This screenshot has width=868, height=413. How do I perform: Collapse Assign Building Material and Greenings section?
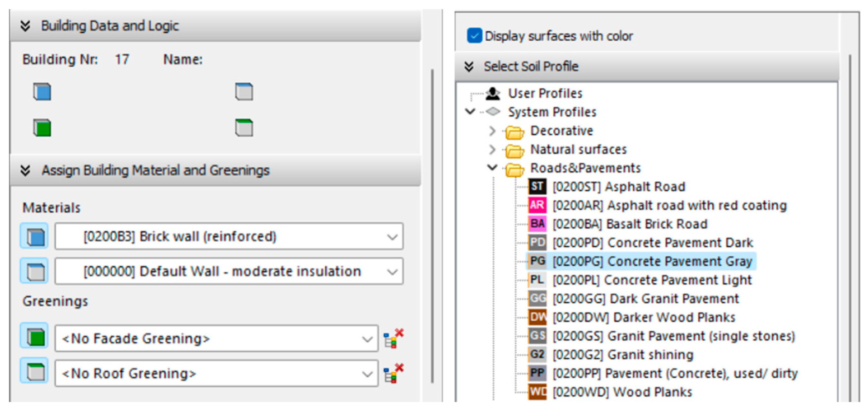pyautogui.click(x=25, y=170)
